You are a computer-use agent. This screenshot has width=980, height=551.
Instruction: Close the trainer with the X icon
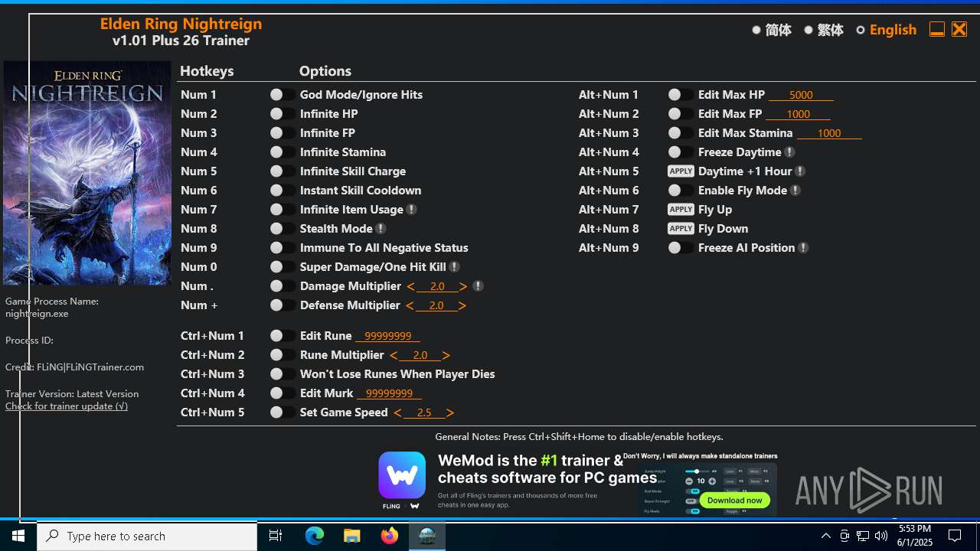coord(959,29)
